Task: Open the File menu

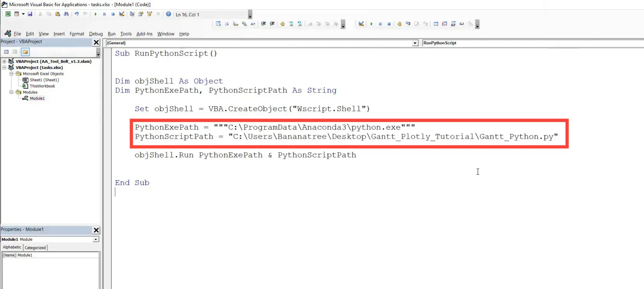Action: (x=17, y=34)
